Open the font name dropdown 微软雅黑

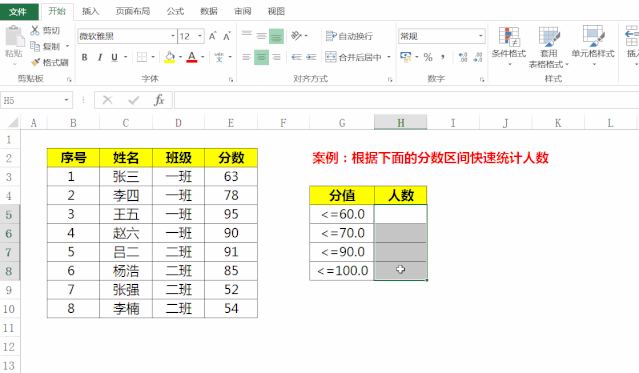pos(173,36)
